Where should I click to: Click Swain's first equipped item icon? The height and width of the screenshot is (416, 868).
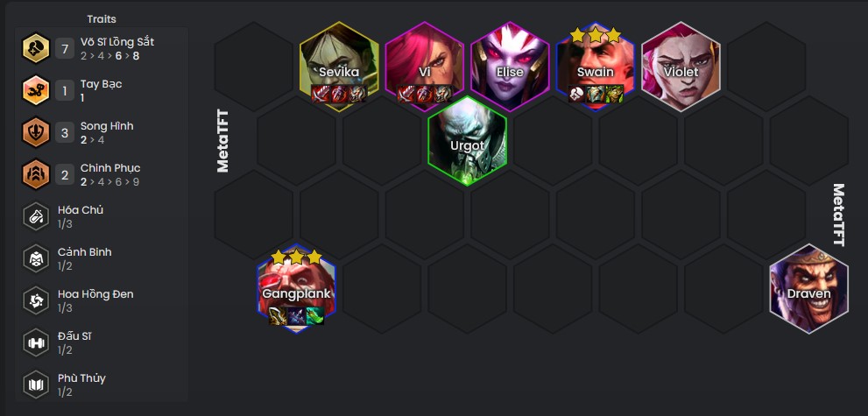577,94
